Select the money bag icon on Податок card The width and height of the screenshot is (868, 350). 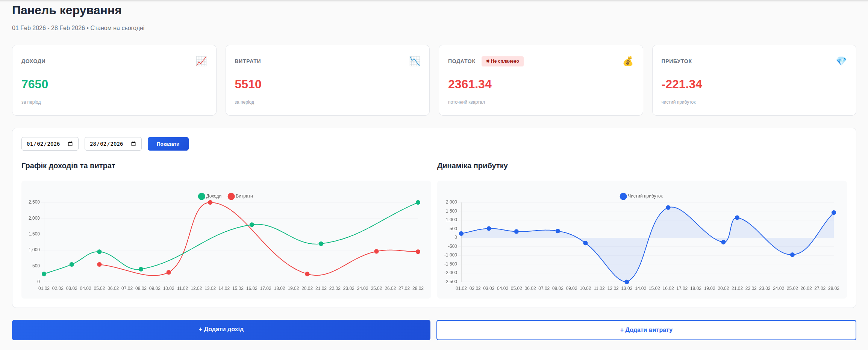[x=628, y=61]
